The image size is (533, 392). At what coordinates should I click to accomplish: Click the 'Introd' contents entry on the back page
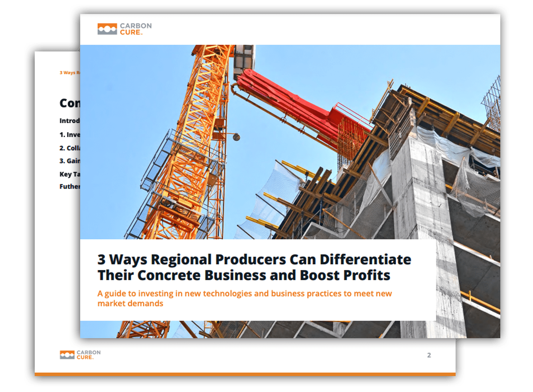point(70,121)
